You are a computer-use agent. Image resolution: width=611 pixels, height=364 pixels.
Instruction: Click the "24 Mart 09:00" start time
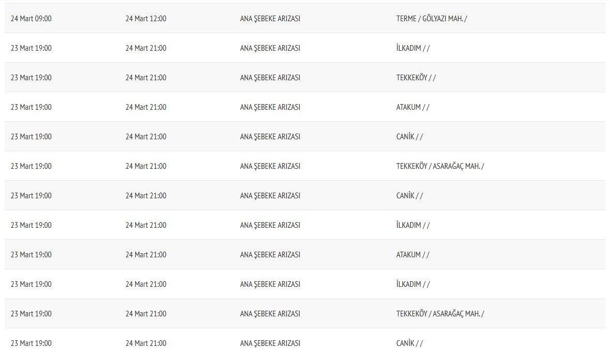pyautogui.click(x=31, y=19)
